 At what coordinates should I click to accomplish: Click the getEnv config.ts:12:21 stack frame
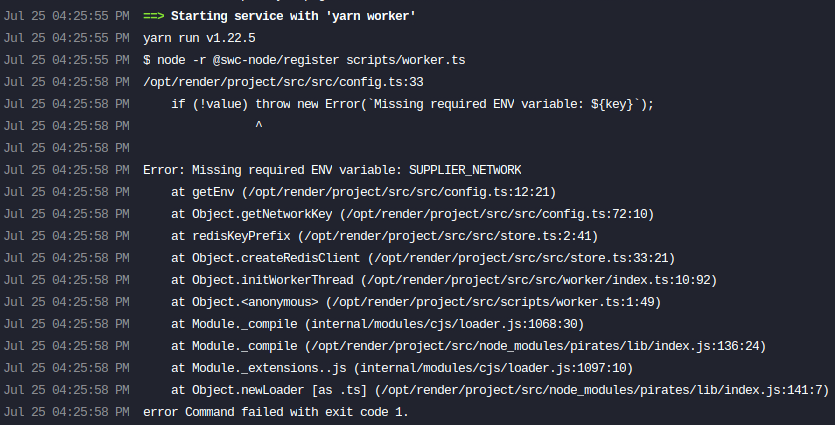[x=363, y=192]
